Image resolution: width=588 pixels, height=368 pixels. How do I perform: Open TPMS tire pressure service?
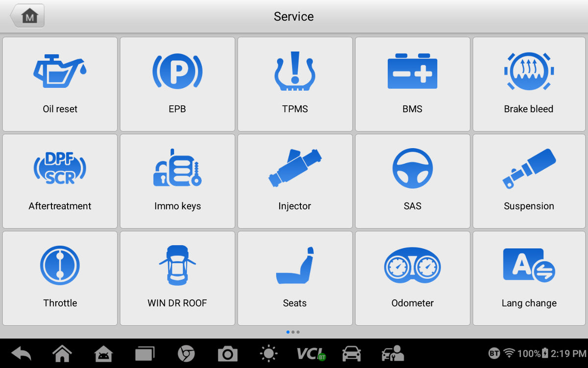295,84
